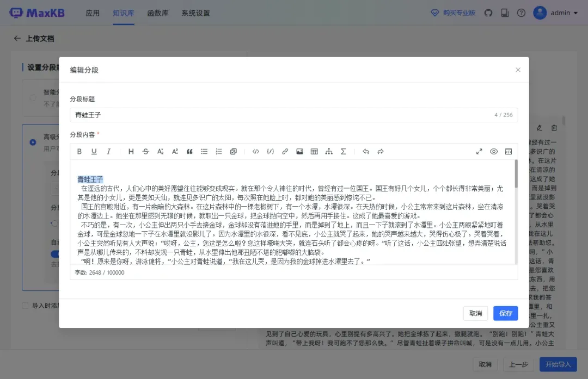Close the edit segment dialog

[x=518, y=70]
